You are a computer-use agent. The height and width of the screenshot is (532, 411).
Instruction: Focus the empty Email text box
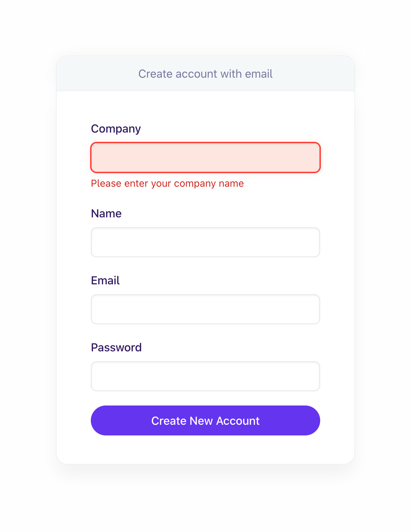coord(205,309)
